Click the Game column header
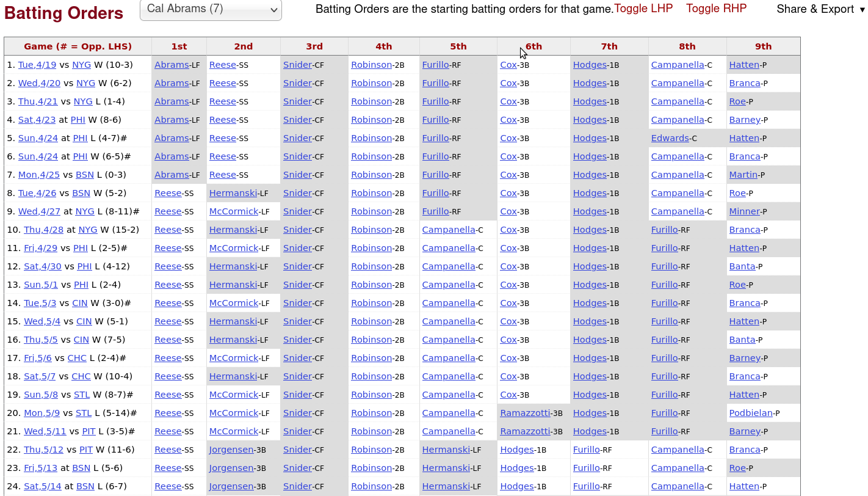The height and width of the screenshot is (496, 868). coord(78,46)
